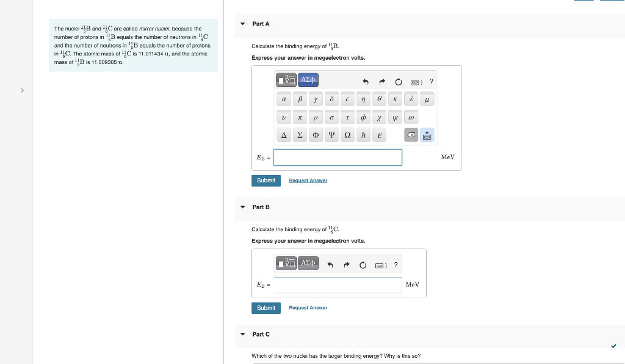The height and width of the screenshot is (364, 625).
Task: Expand the left sidebar chevron
Action: point(23,90)
